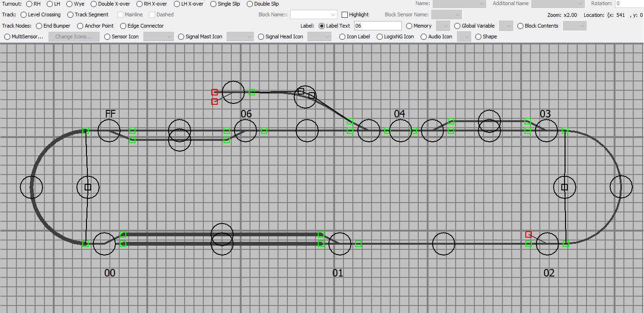This screenshot has height=313, width=644.
Task: Click the 03 label at top right
Action: [545, 114]
